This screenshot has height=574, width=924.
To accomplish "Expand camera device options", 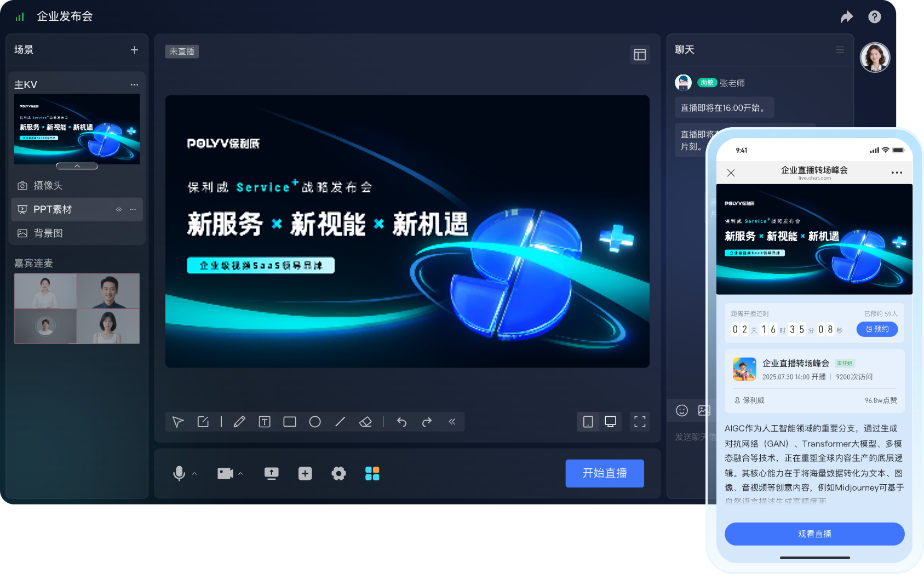I will coord(240,474).
